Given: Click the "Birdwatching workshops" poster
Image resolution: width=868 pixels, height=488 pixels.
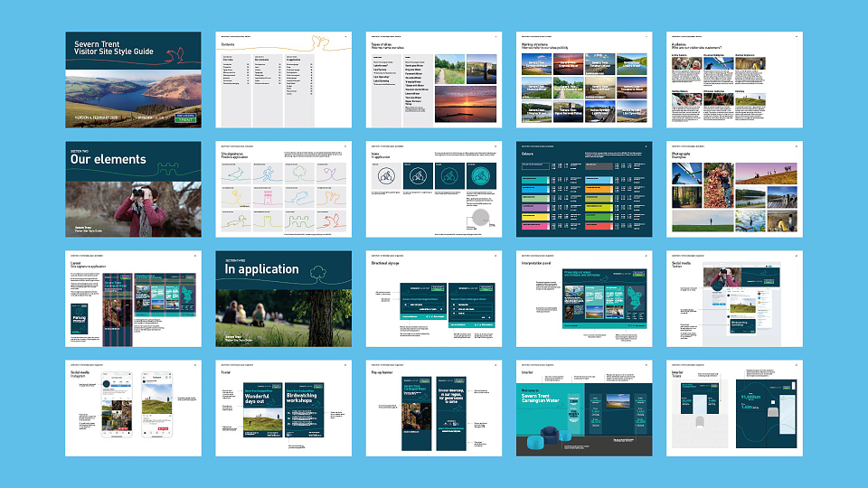Looking at the screenshot, I should click(x=304, y=409).
